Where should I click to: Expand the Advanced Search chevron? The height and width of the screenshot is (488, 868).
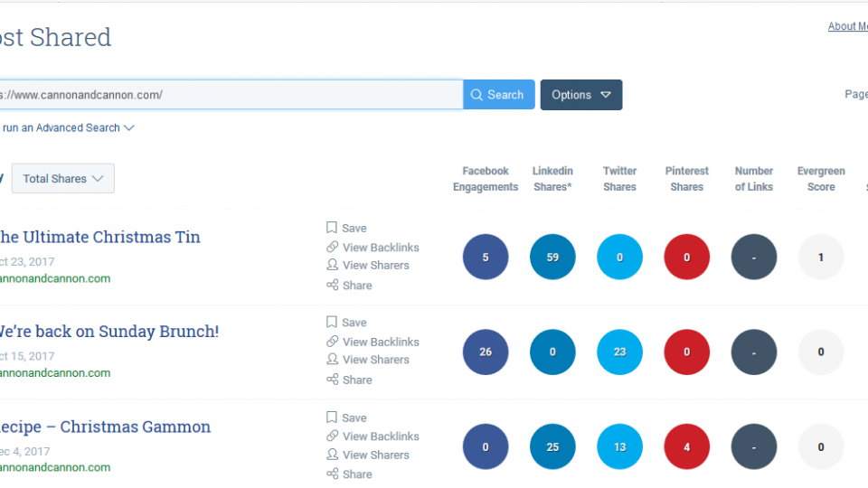[129, 127]
